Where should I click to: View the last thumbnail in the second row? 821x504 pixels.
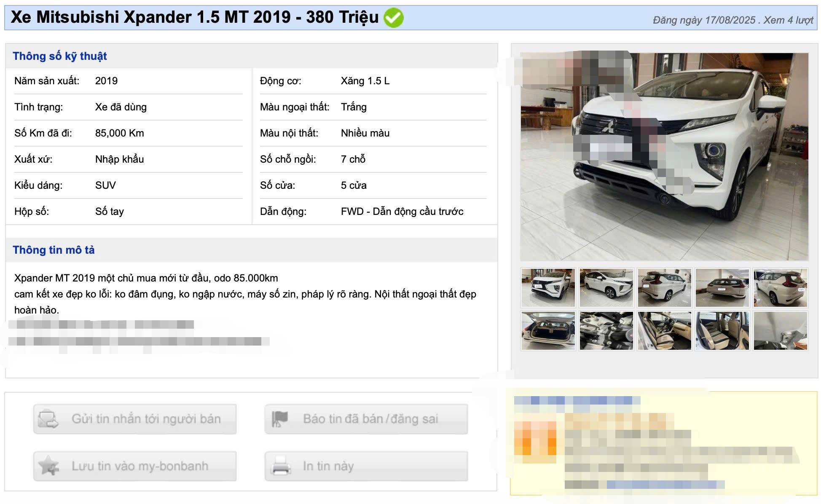780,331
